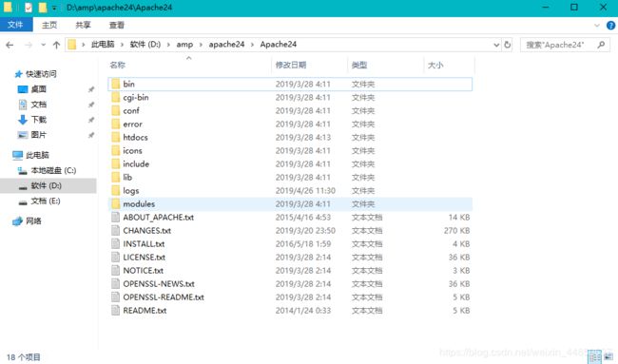Open the quick access toolbar customize dropdown
This screenshot has width=618, height=364.
pyautogui.click(x=54, y=8)
